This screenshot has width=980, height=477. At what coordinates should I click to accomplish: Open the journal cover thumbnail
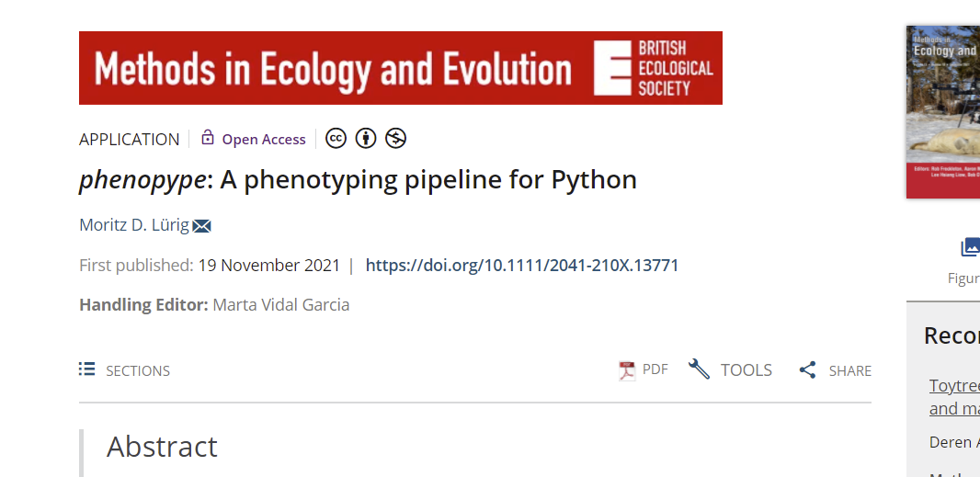[943, 110]
